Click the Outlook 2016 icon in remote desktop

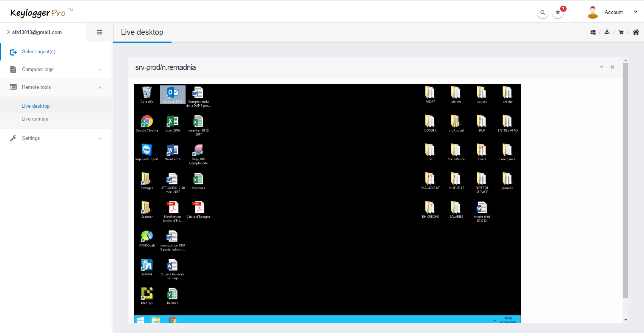173,94
